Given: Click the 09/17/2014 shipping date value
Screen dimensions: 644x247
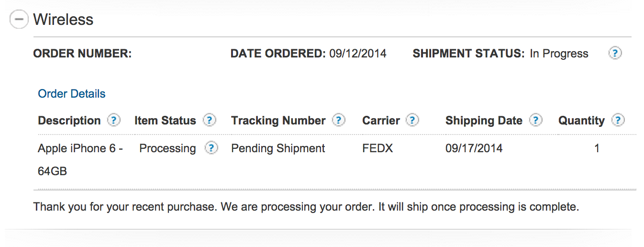Looking at the screenshot, I should [x=474, y=148].
